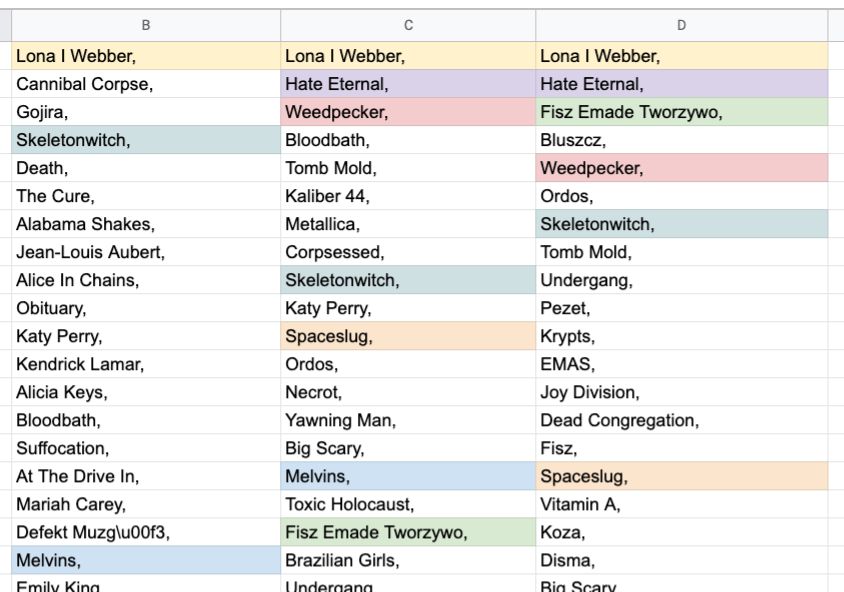Select column B header
The height and width of the screenshot is (592, 844).
pos(146,25)
